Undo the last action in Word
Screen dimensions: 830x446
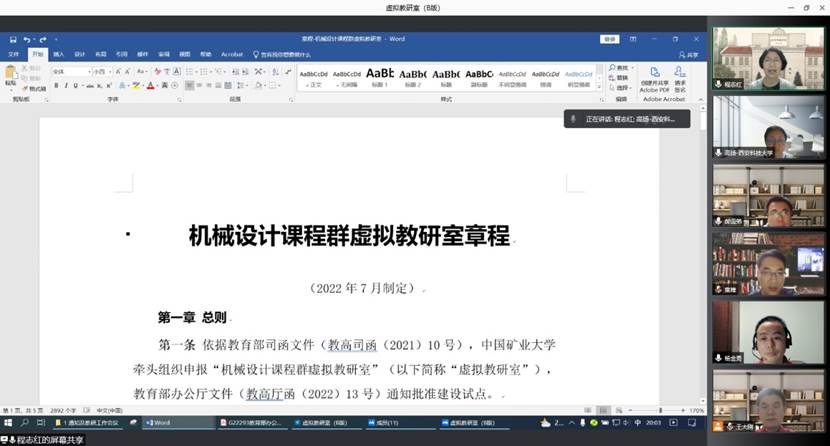click(x=26, y=39)
